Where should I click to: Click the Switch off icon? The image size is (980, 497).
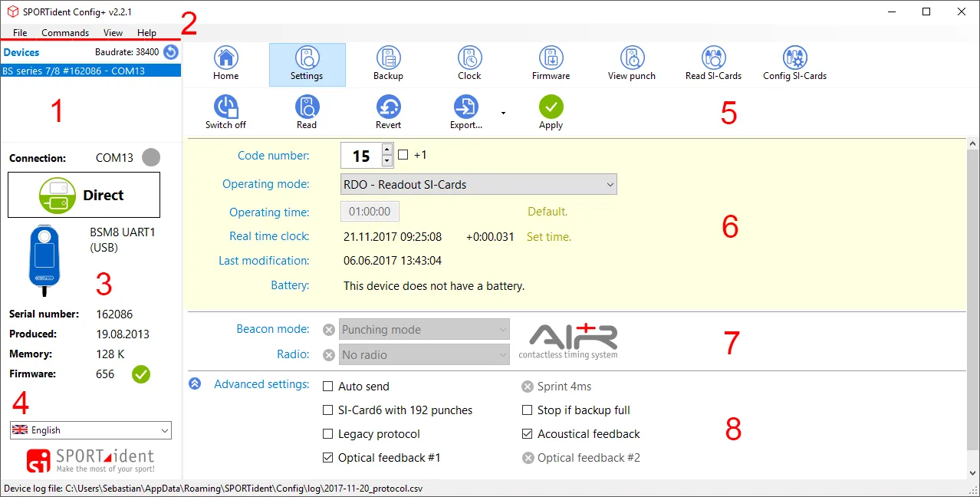click(225, 107)
